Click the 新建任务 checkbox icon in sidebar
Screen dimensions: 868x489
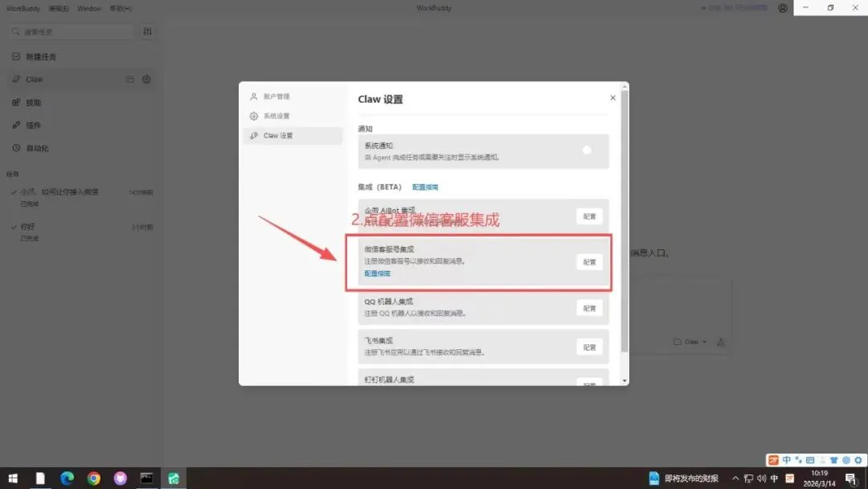click(x=16, y=56)
